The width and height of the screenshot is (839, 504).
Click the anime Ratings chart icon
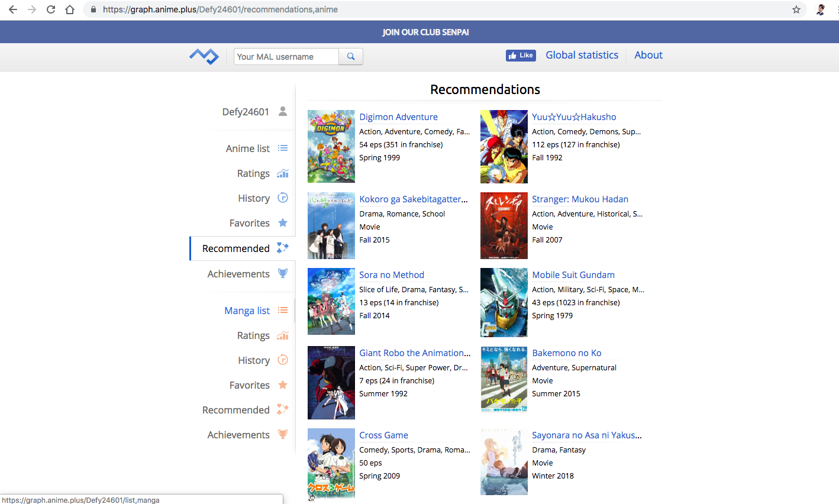tap(283, 173)
